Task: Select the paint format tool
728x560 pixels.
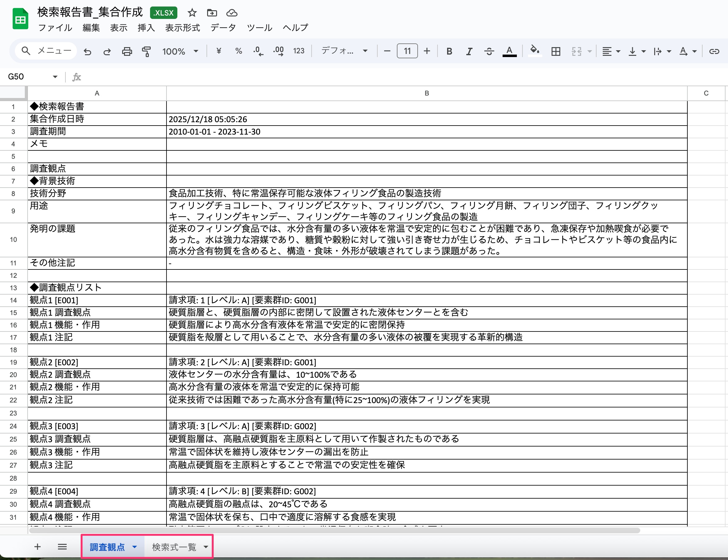Action: [x=146, y=51]
